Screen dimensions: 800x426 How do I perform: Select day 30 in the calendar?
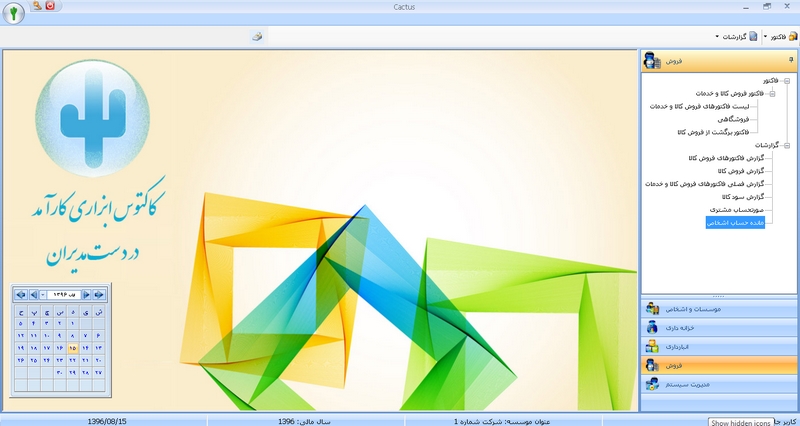coord(60,372)
